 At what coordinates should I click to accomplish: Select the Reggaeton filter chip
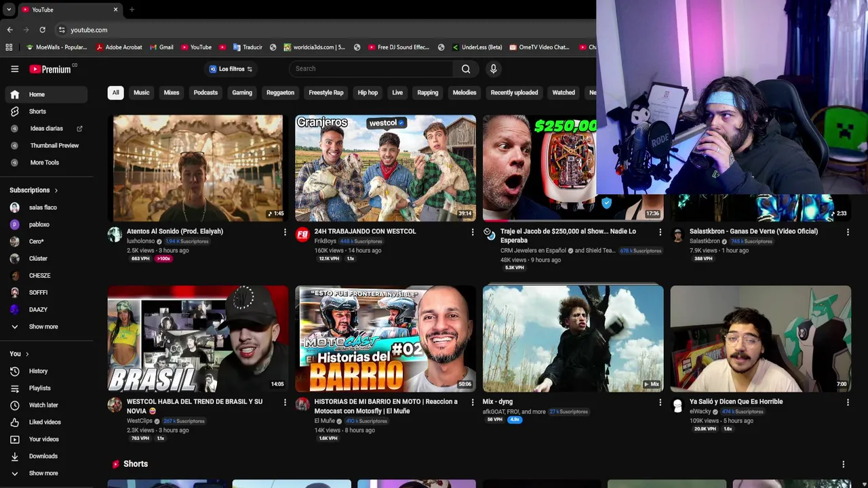coord(280,92)
